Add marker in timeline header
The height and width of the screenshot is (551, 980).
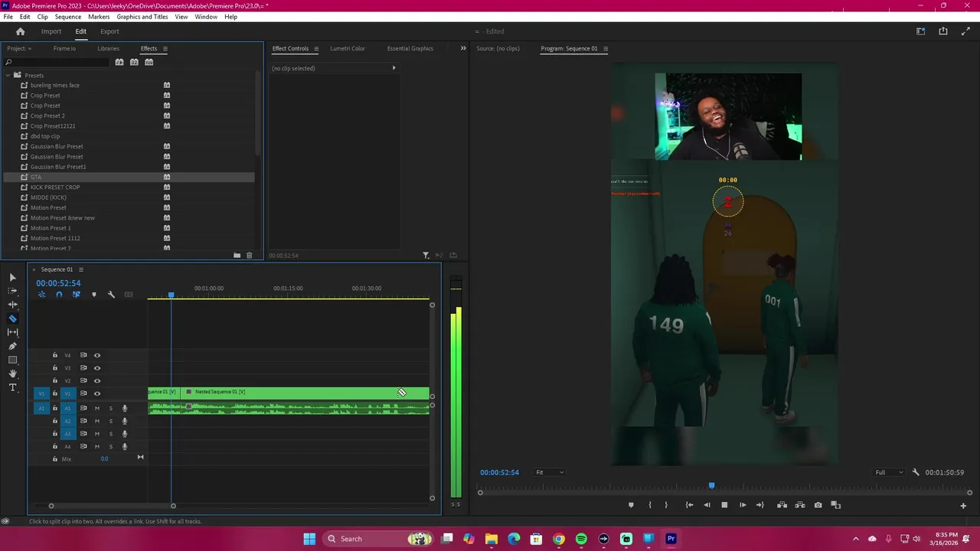94,295
